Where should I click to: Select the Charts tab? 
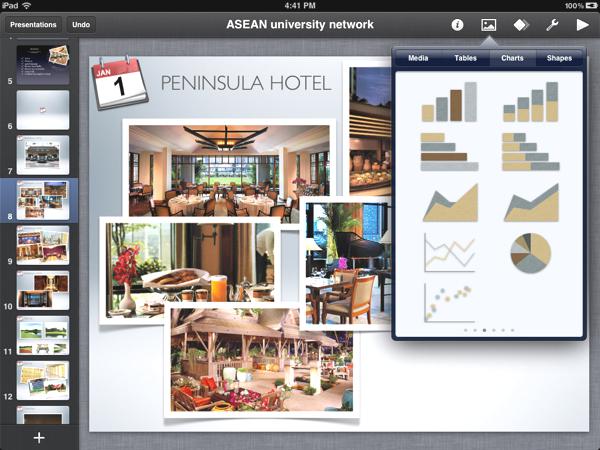[x=512, y=58]
